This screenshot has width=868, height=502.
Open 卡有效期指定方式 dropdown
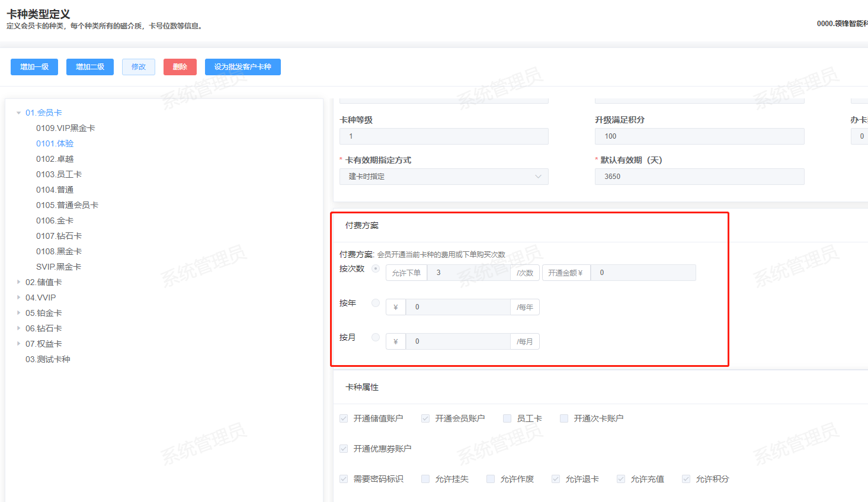pos(444,177)
